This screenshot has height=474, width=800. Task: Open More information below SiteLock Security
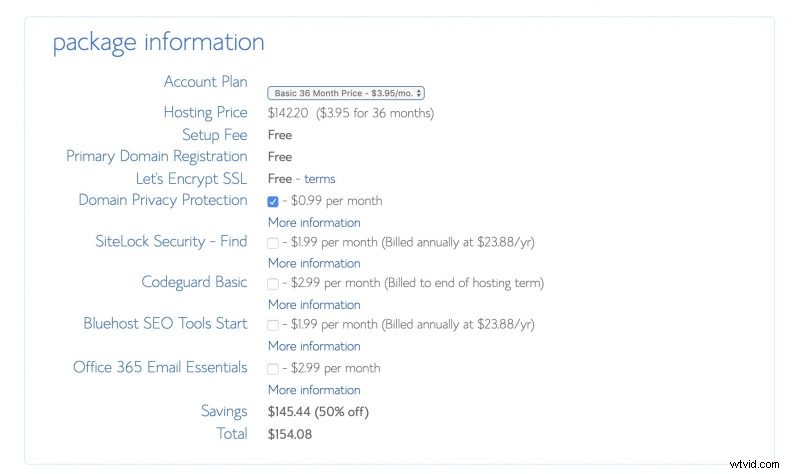tap(314, 263)
